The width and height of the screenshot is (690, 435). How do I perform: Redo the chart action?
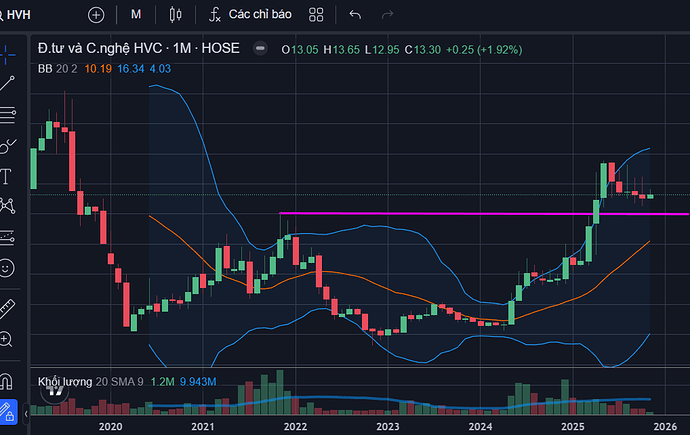point(387,15)
